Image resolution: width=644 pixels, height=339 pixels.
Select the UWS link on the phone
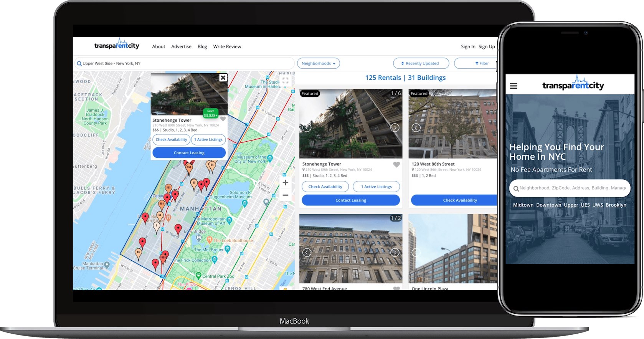point(598,205)
